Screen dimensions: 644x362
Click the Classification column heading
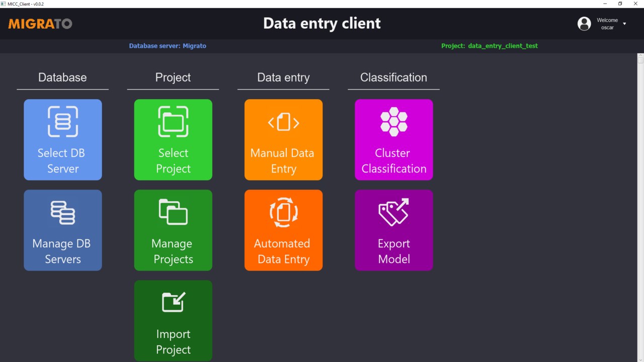pyautogui.click(x=393, y=77)
